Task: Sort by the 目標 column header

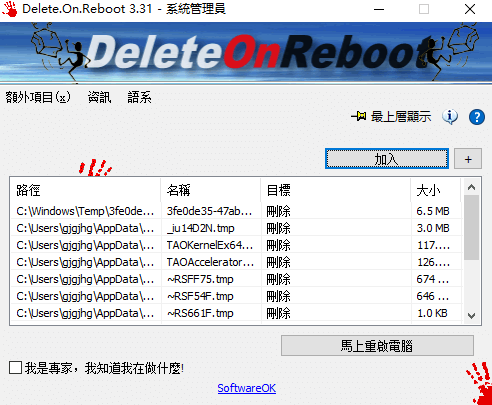Action: pos(336,190)
